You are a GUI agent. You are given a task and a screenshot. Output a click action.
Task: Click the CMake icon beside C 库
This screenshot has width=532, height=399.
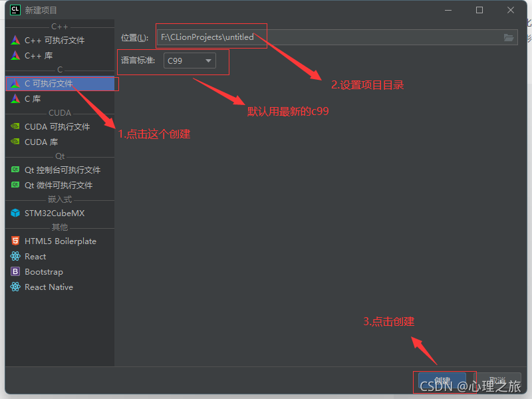pyautogui.click(x=15, y=98)
